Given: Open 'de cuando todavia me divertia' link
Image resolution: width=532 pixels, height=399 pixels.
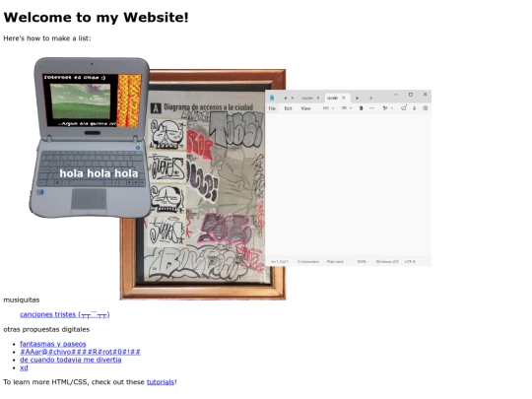Looking at the screenshot, I should [x=71, y=360].
